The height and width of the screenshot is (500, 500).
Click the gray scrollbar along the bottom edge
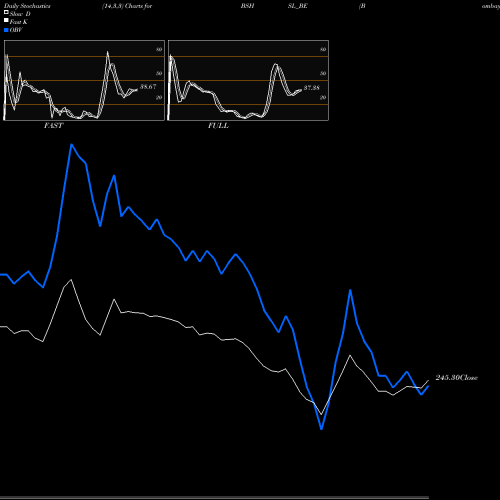(214, 498)
